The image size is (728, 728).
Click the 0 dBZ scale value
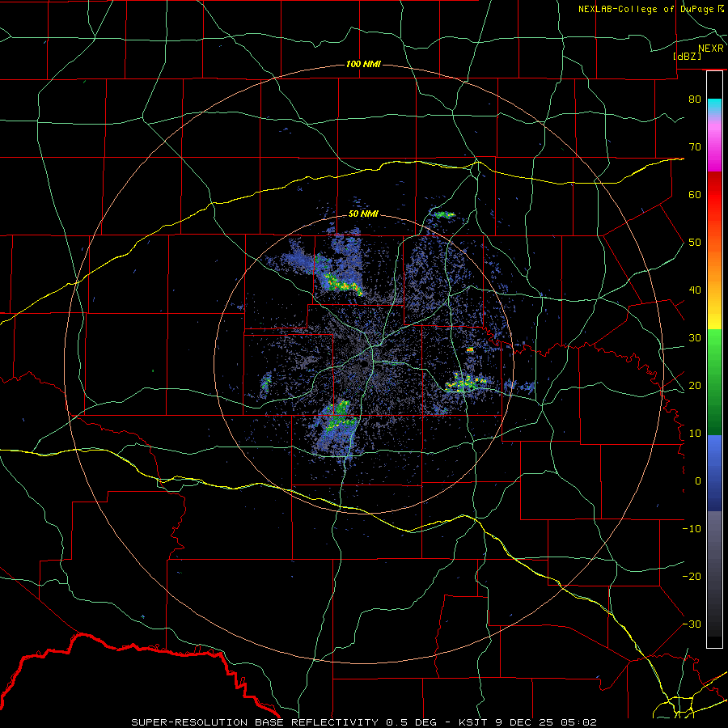click(x=698, y=481)
